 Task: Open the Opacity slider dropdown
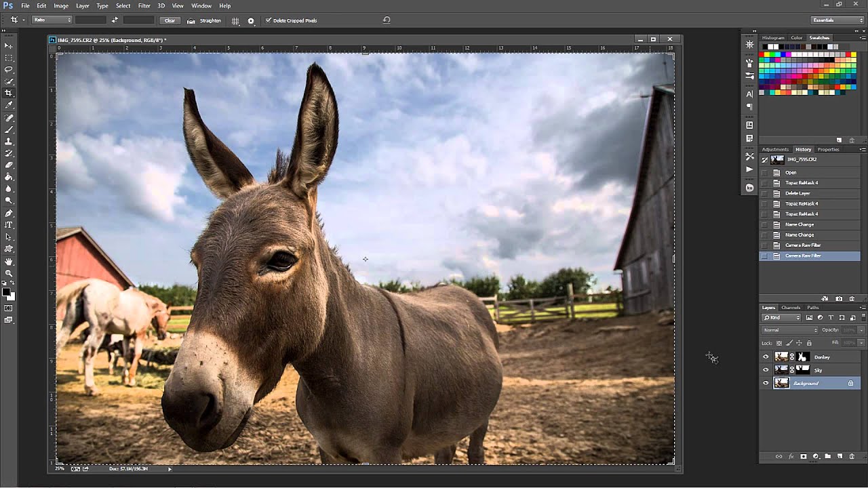coord(861,330)
